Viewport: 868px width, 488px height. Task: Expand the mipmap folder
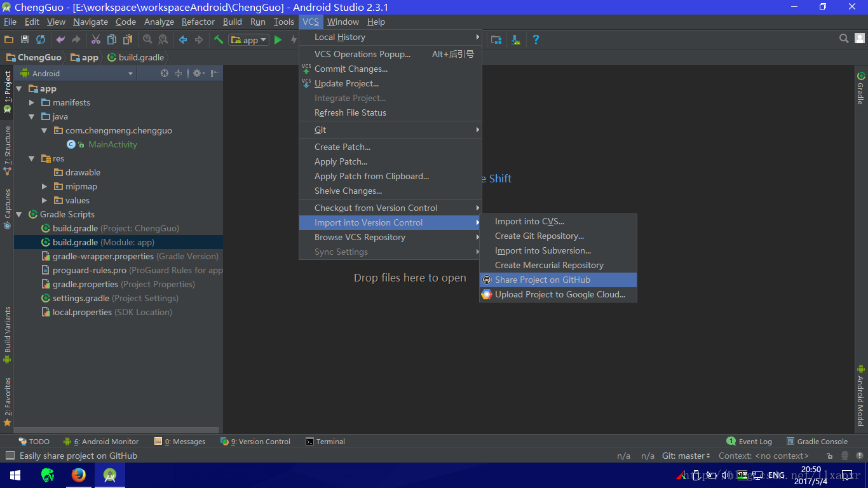pos(44,186)
